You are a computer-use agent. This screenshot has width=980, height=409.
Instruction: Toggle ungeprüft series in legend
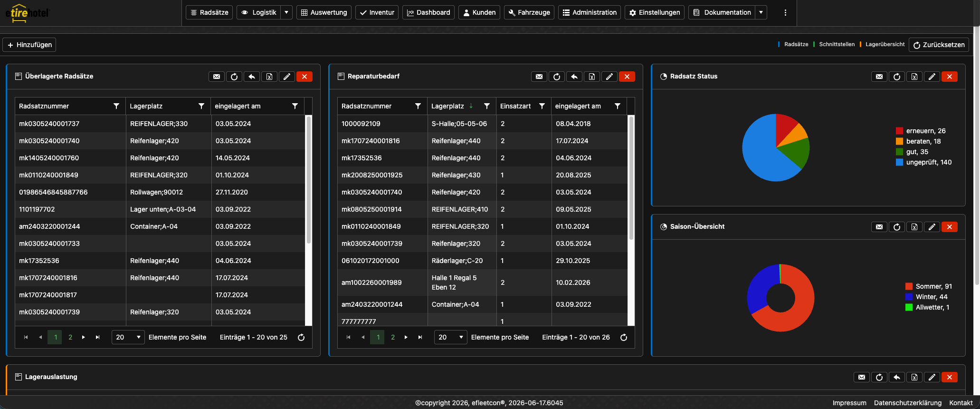(x=923, y=162)
